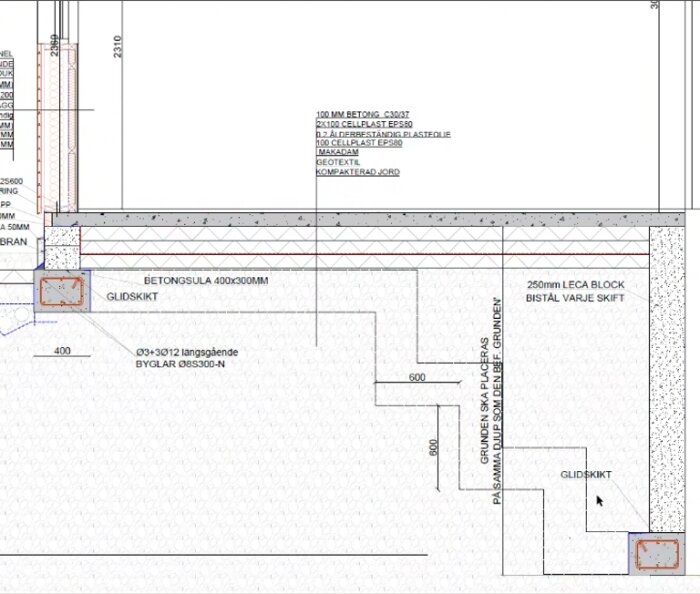Select the '2X100 CELLPLAST EPS80' text line
Screen dimensions: 700x594
364,124
